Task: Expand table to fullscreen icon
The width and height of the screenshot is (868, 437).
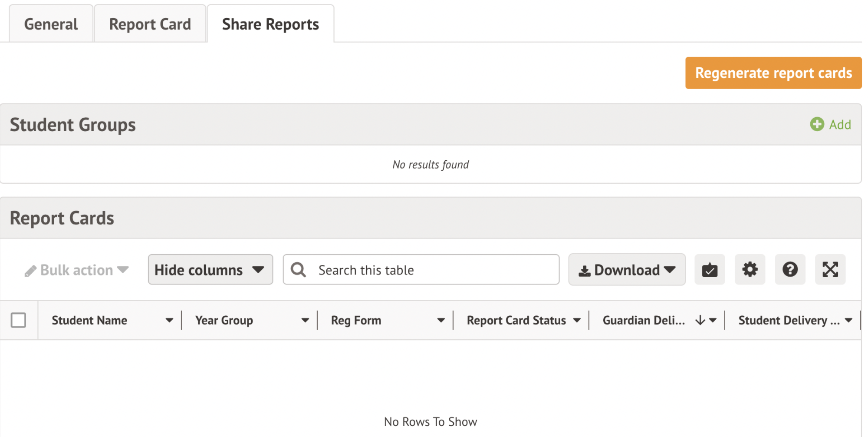Action: [x=830, y=270]
